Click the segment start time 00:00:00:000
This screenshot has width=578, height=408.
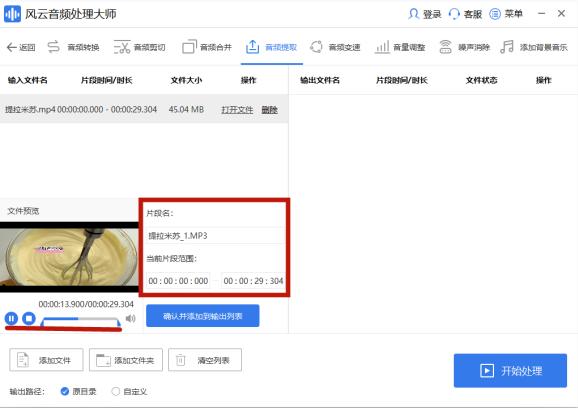178,281
